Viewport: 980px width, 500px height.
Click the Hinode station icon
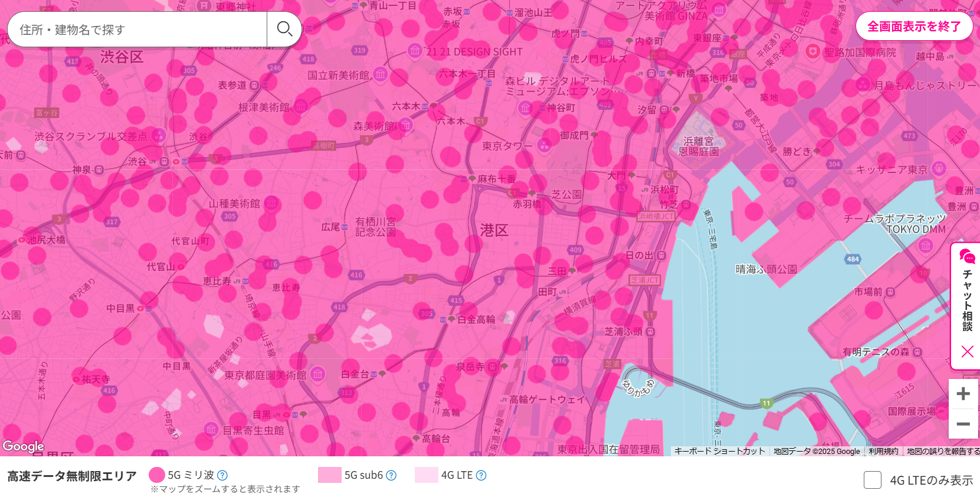tap(661, 256)
